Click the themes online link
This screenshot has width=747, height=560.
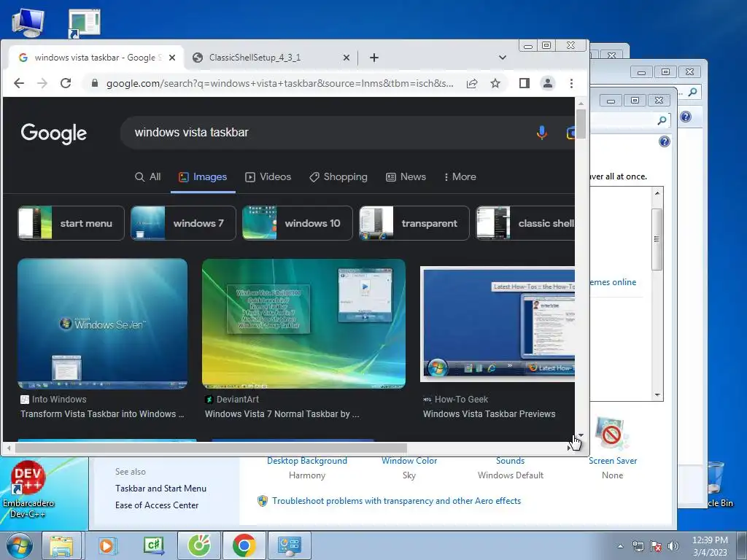(613, 282)
